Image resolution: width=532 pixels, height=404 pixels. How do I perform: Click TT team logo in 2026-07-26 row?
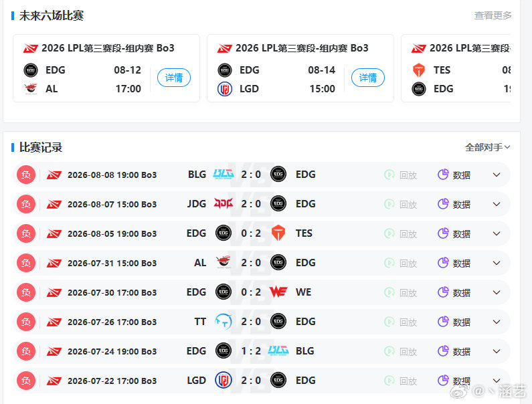224,321
